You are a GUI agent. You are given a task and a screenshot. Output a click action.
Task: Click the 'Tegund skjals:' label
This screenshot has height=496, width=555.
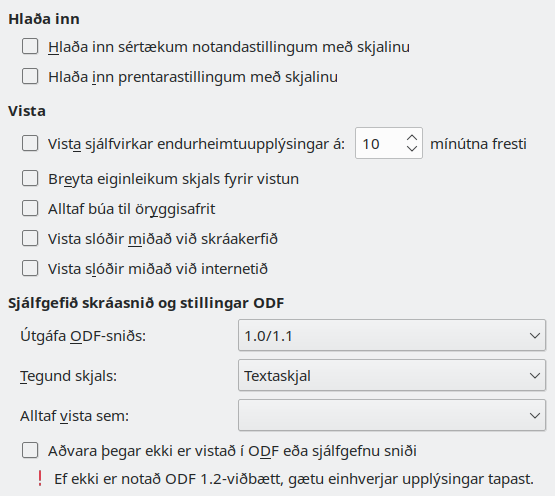coord(68,376)
